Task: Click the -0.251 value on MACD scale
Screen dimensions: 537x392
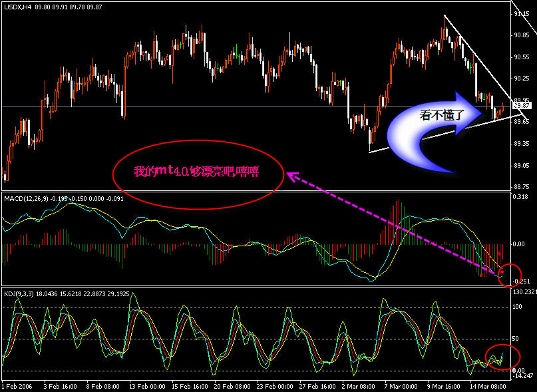Action: (x=521, y=282)
